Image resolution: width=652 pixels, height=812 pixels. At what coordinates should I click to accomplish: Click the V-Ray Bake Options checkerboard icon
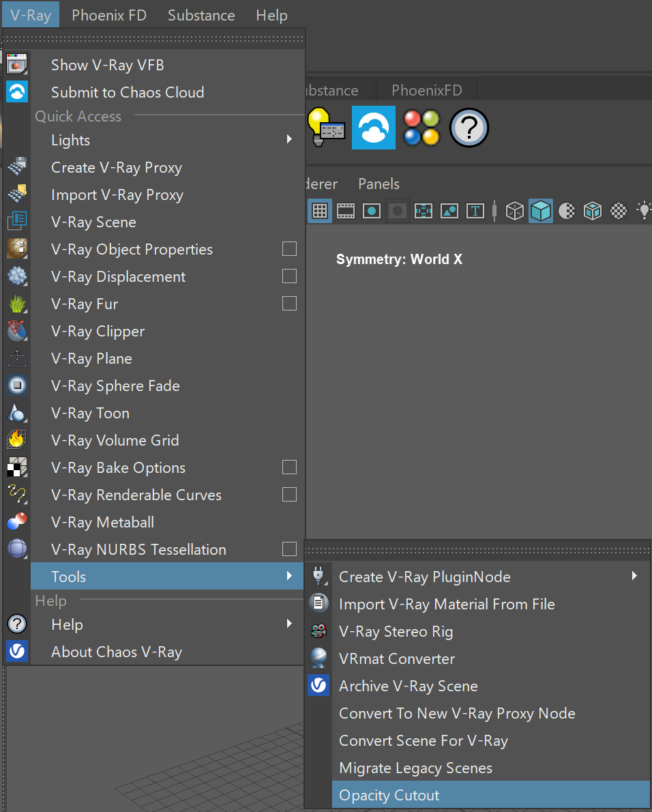pyautogui.click(x=16, y=467)
